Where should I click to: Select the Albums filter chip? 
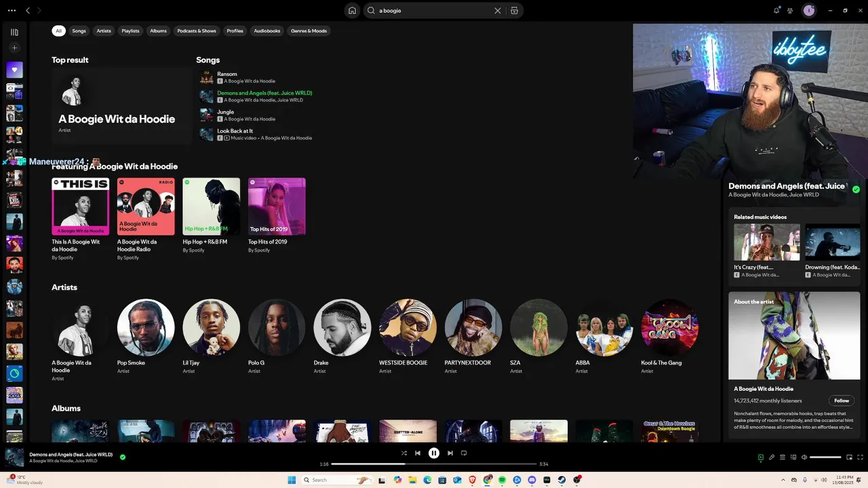click(x=158, y=30)
